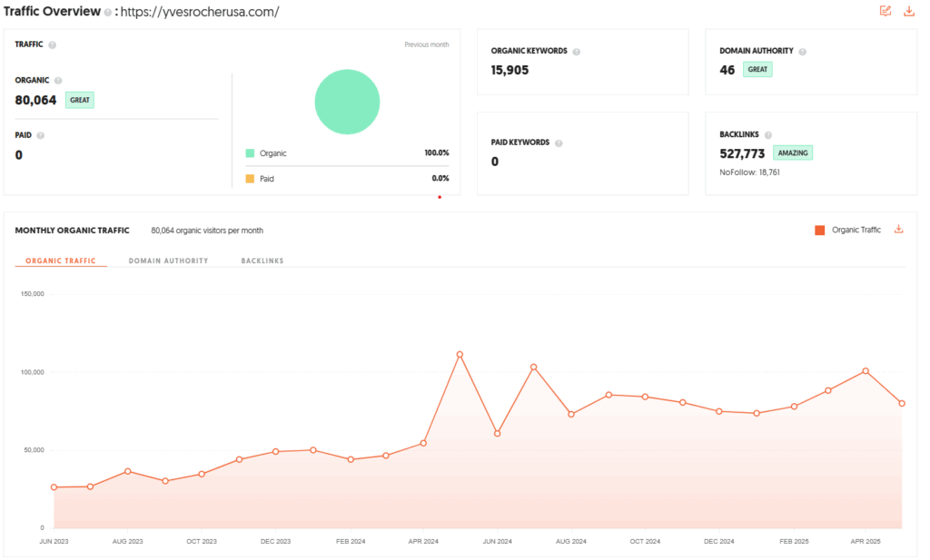This screenshot has height=560, width=930.
Task: Click the JUN 2023 first data point
Action: point(54,487)
